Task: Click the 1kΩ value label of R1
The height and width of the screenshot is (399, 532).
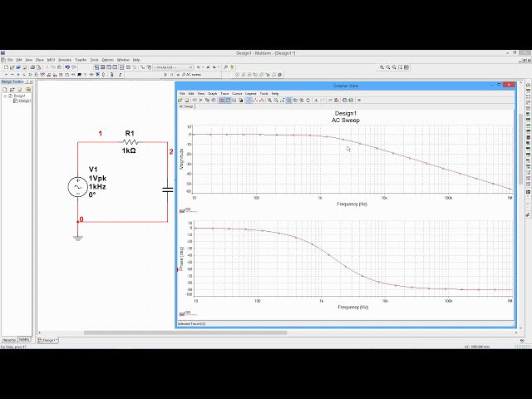Action: (x=129, y=150)
